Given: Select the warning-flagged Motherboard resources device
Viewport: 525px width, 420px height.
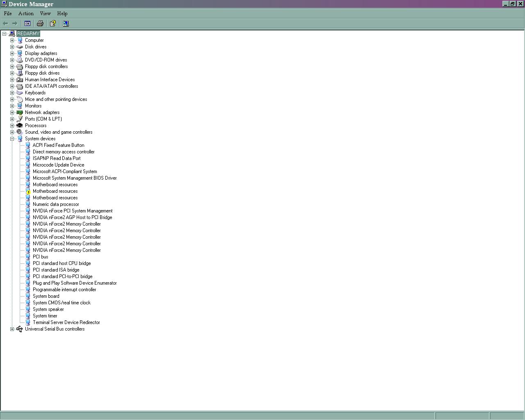Looking at the screenshot, I should pyautogui.click(x=55, y=191).
